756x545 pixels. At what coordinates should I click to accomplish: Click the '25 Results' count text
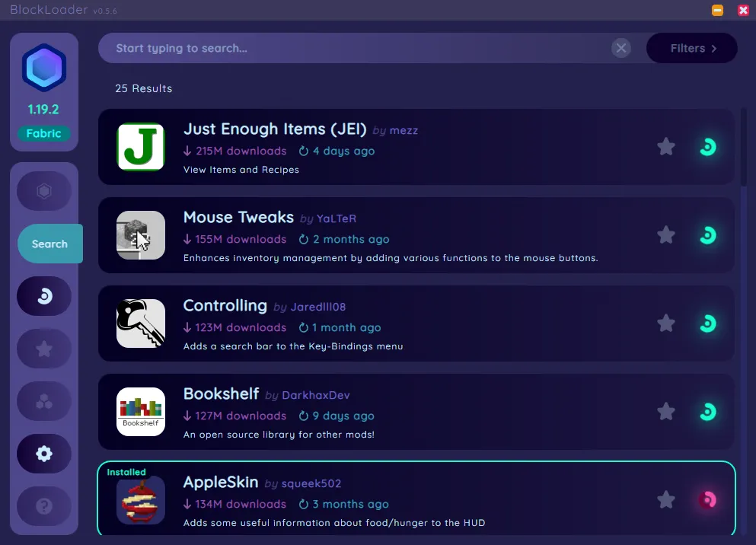pyautogui.click(x=144, y=88)
